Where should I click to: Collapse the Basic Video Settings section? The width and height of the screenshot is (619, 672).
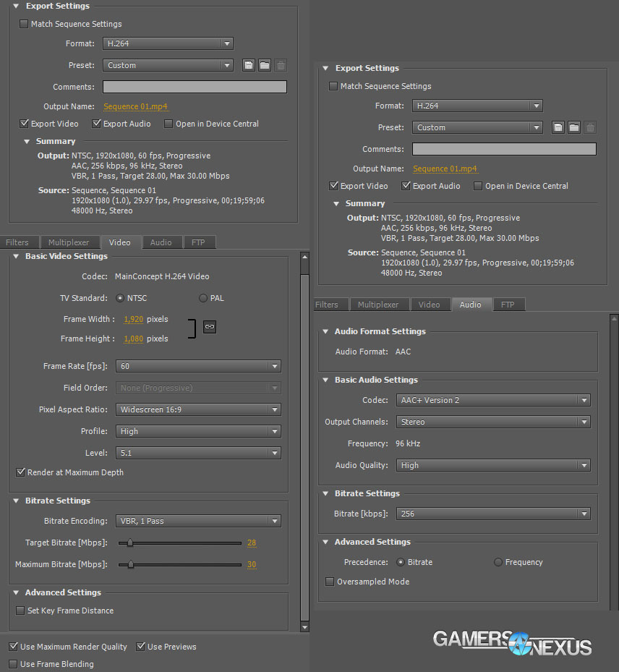(15, 256)
